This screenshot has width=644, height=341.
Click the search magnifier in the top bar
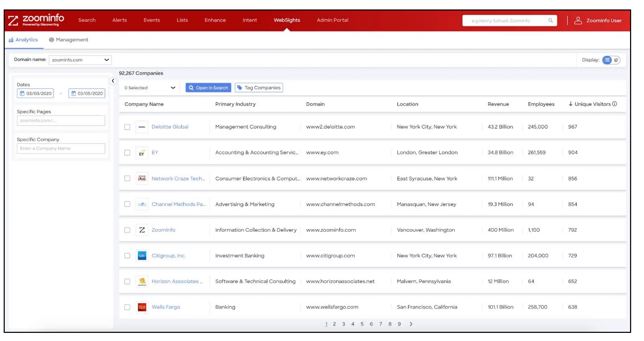[x=550, y=20]
